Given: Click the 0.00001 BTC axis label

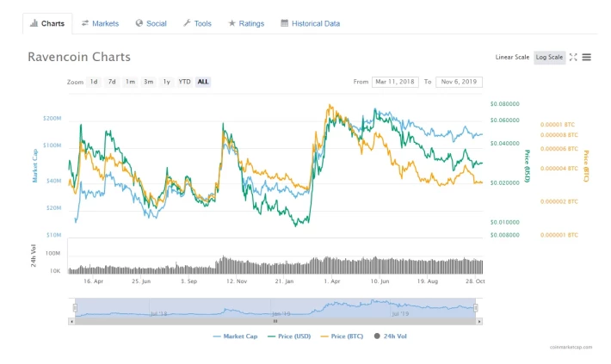Looking at the screenshot, I should [x=558, y=125].
